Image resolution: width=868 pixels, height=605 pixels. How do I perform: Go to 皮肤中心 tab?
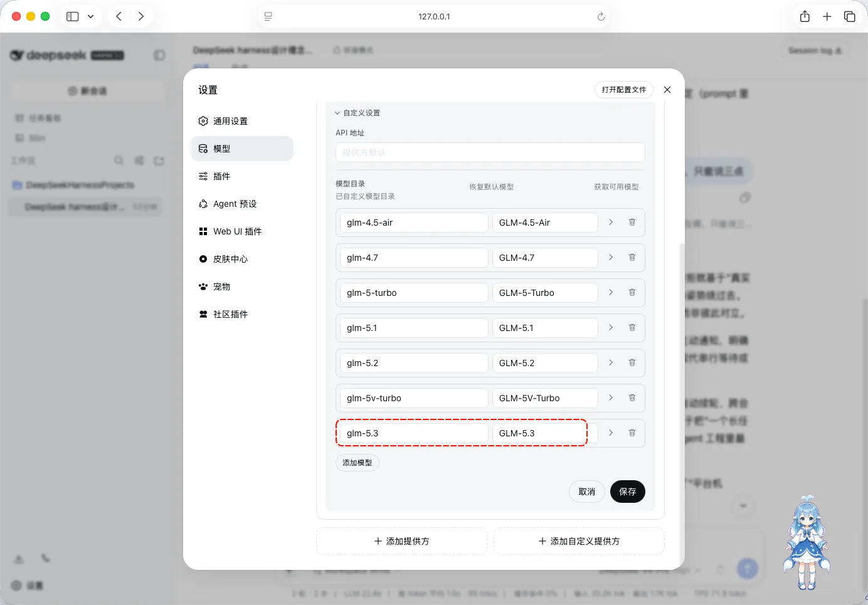point(242,259)
